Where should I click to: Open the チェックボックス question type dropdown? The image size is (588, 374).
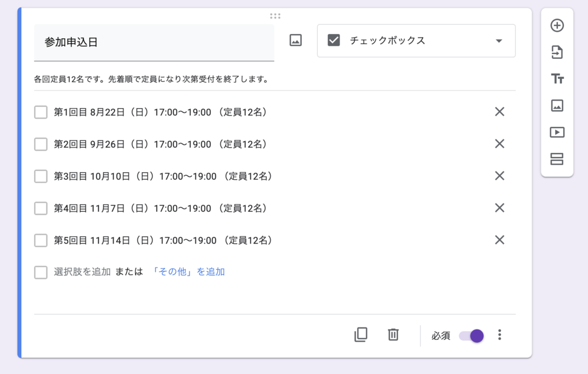coord(416,41)
